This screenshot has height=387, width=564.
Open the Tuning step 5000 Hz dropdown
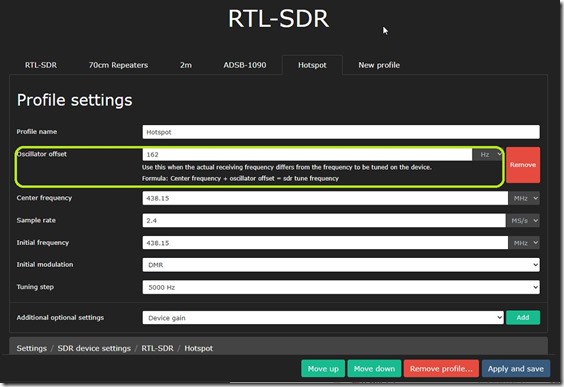[x=341, y=287]
